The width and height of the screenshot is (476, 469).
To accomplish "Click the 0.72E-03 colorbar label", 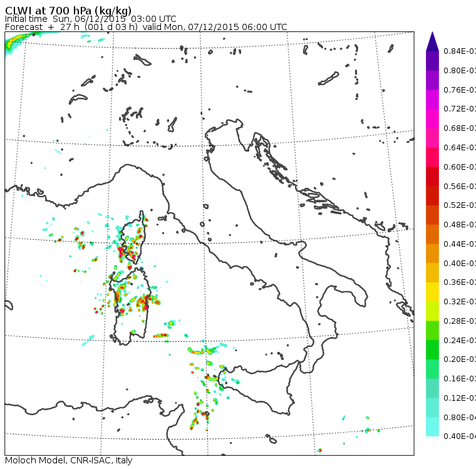I will (x=460, y=109).
